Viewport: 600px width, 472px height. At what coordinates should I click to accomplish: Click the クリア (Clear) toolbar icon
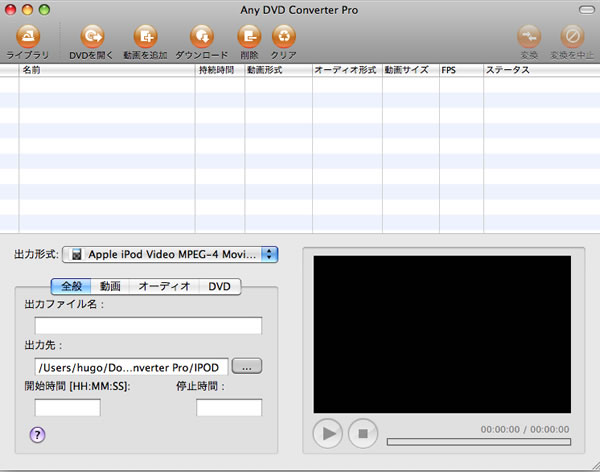coord(284,37)
